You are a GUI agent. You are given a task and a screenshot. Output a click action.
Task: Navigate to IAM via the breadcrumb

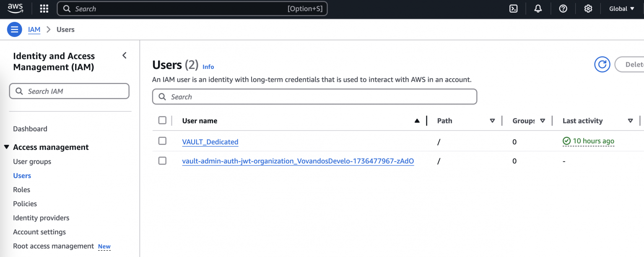34,29
